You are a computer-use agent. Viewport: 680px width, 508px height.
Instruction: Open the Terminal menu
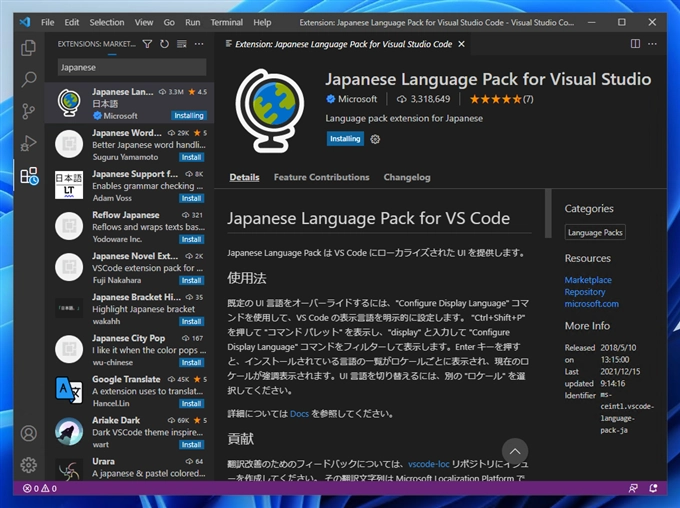[227, 22]
